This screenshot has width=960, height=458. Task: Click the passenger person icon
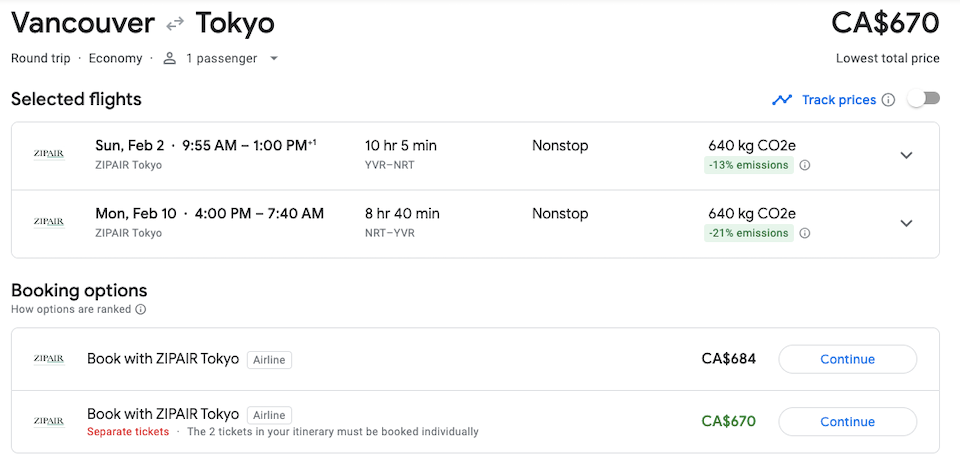click(170, 59)
